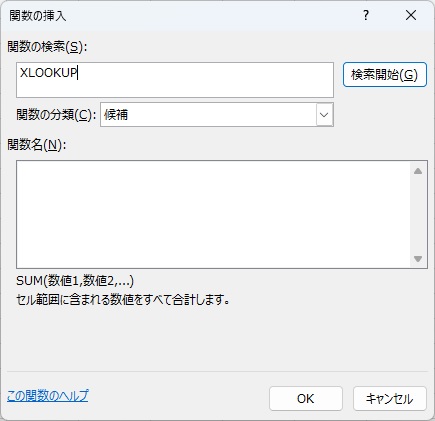The width and height of the screenshot is (435, 421).
Task: Click the 関数名(N) label
Action: pyautogui.click(x=37, y=145)
